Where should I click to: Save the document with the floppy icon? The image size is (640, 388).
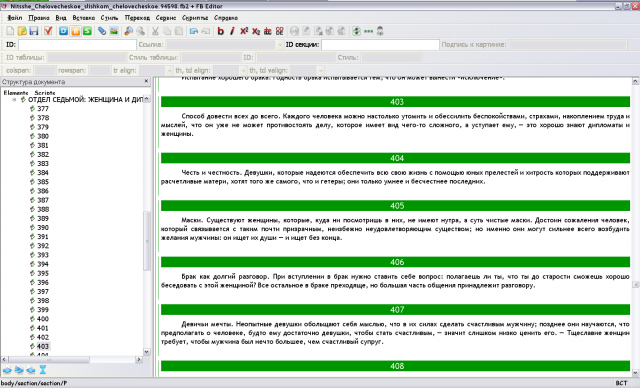point(34,31)
